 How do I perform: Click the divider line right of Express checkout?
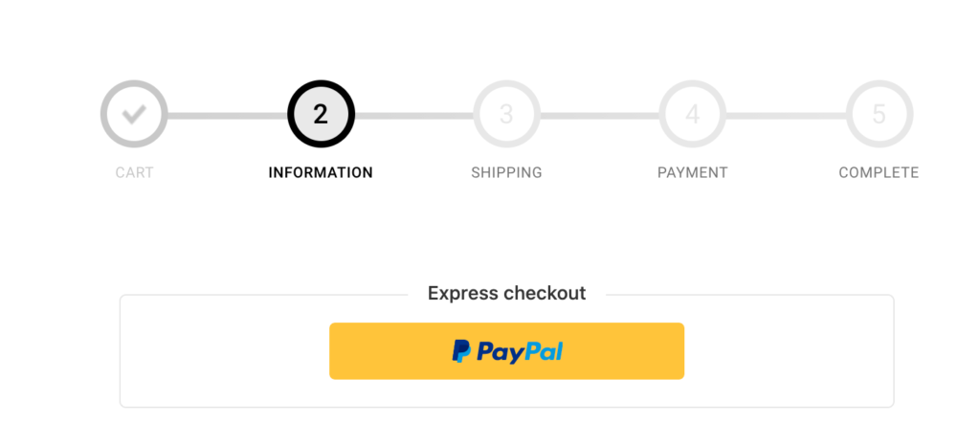click(x=746, y=295)
